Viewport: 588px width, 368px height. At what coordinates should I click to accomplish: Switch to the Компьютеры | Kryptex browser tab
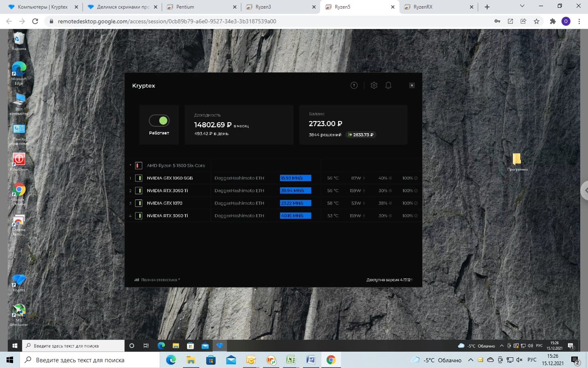(x=42, y=7)
